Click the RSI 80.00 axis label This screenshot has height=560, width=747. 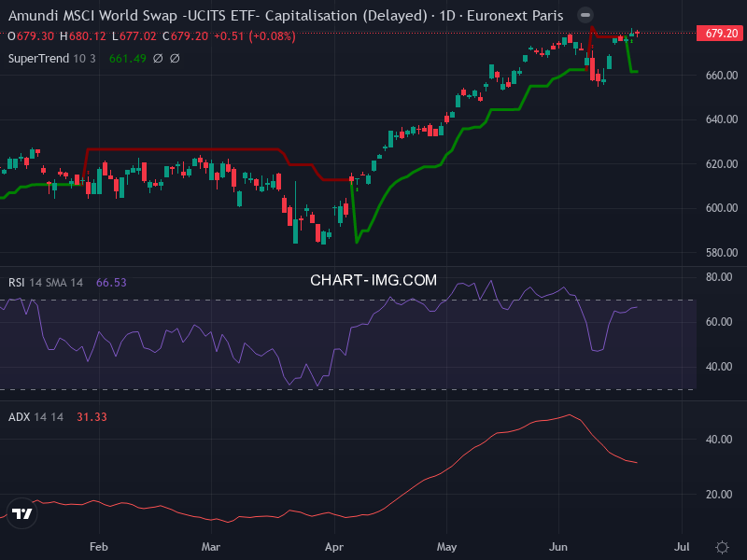click(719, 277)
